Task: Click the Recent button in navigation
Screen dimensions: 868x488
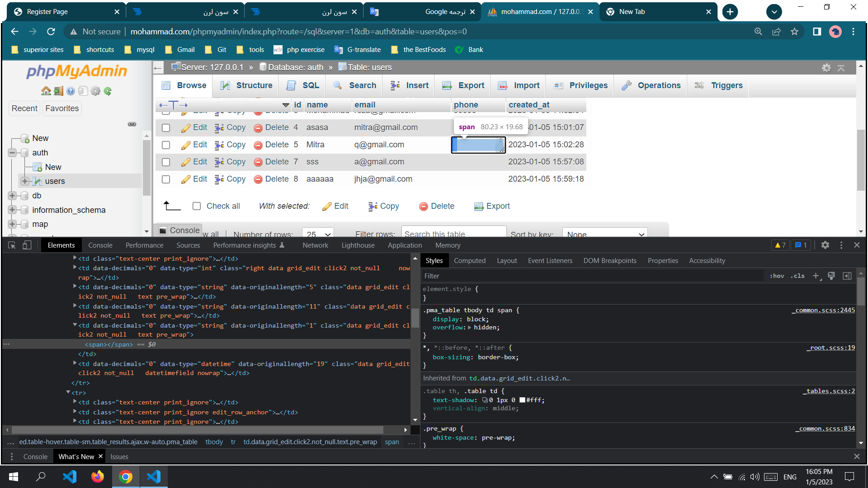Action: pyautogui.click(x=24, y=108)
